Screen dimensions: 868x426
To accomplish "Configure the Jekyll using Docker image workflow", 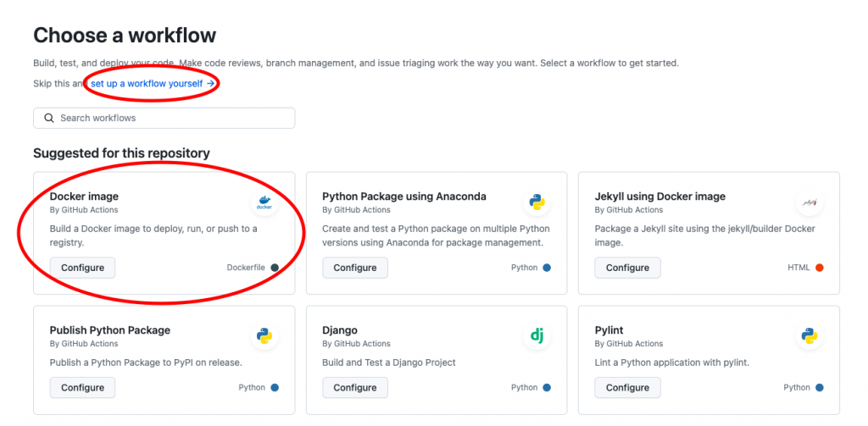I will point(627,268).
